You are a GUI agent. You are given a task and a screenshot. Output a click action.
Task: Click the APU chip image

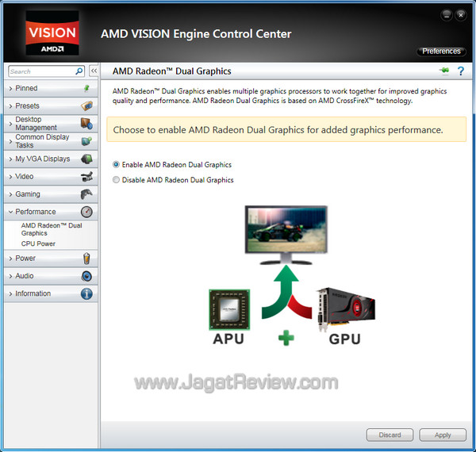229,309
